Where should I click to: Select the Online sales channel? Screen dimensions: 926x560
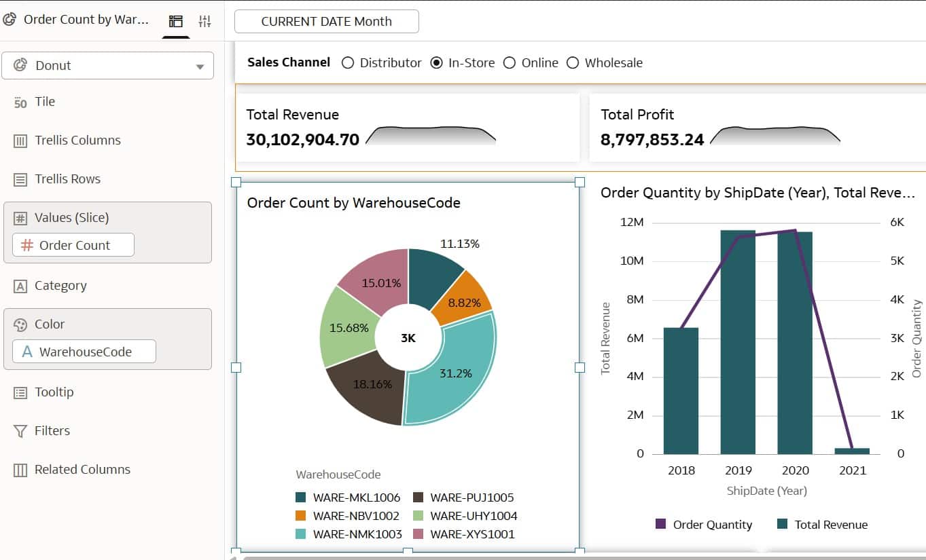click(510, 62)
